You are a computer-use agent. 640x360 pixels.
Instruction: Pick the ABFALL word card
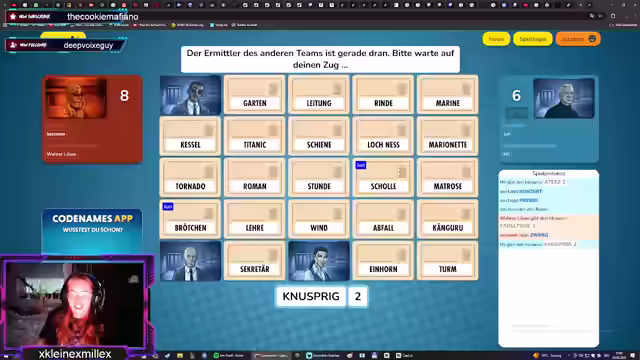click(383, 220)
